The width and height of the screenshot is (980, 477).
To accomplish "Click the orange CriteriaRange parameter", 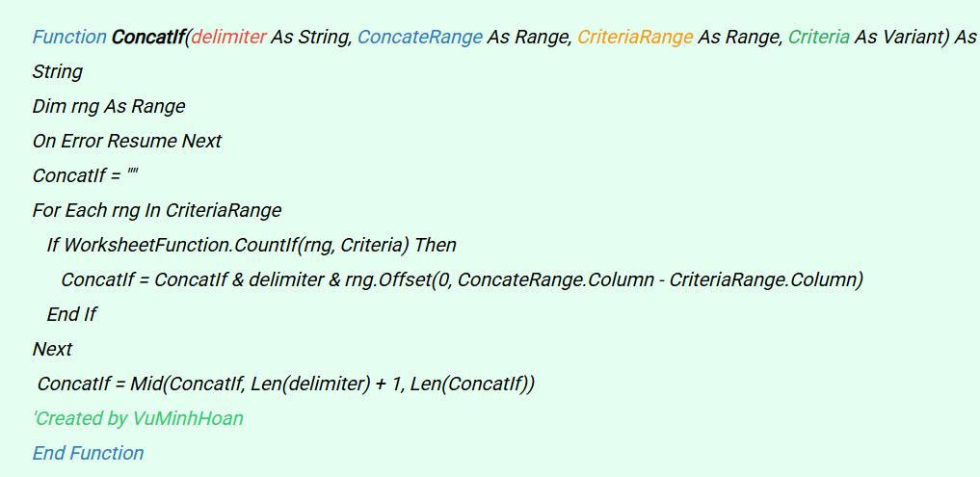I will [634, 37].
